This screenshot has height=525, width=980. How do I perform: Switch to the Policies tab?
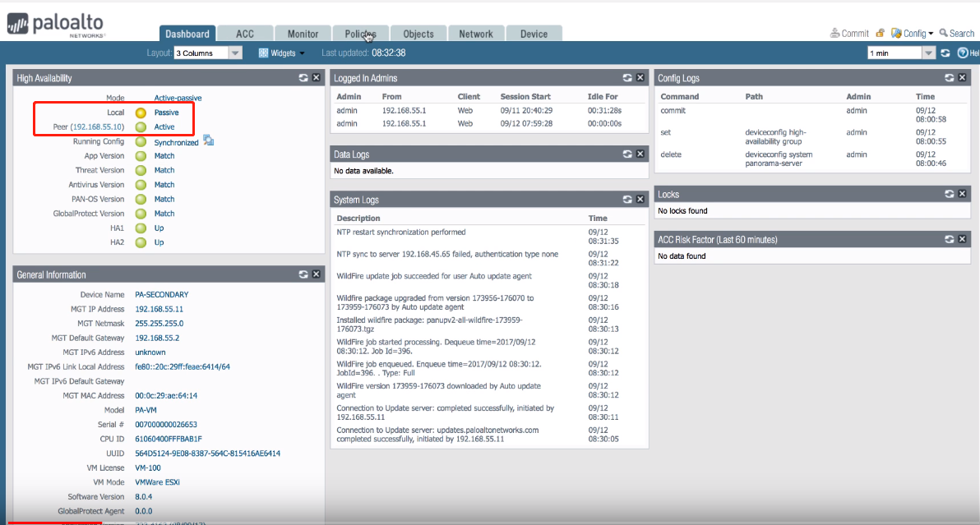[x=360, y=34]
